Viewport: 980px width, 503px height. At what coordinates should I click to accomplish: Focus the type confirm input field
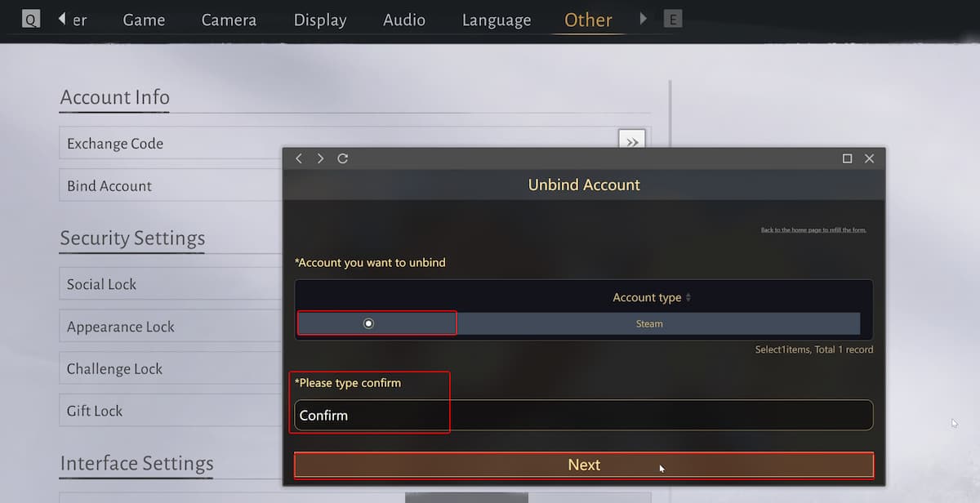[x=583, y=415]
